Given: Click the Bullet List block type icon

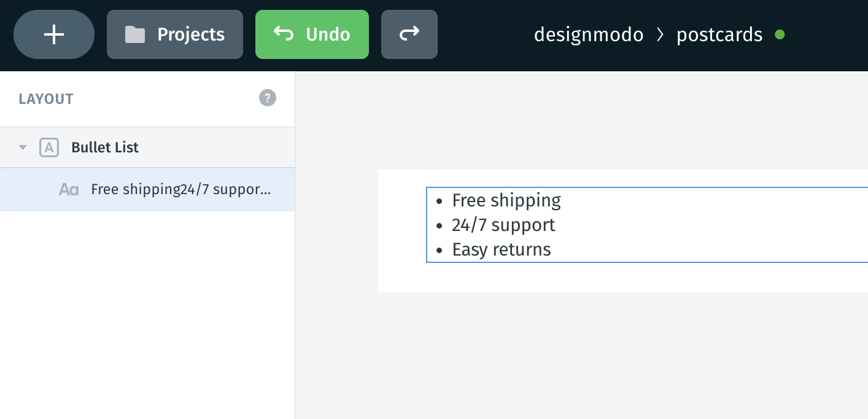Looking at the screenshot, I should (49, 147).
